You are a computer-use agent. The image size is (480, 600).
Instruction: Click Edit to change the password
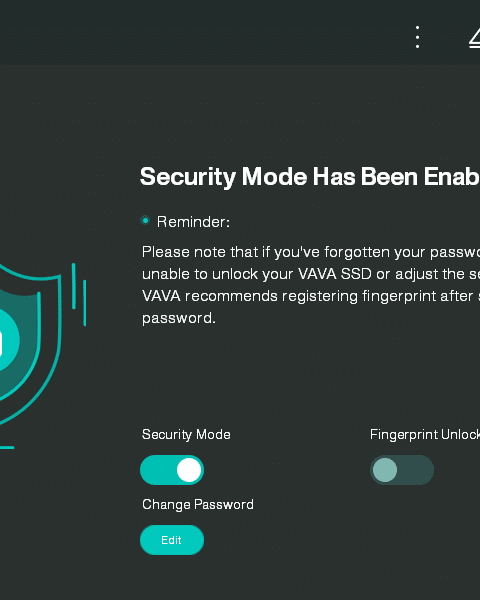point(172,540)
